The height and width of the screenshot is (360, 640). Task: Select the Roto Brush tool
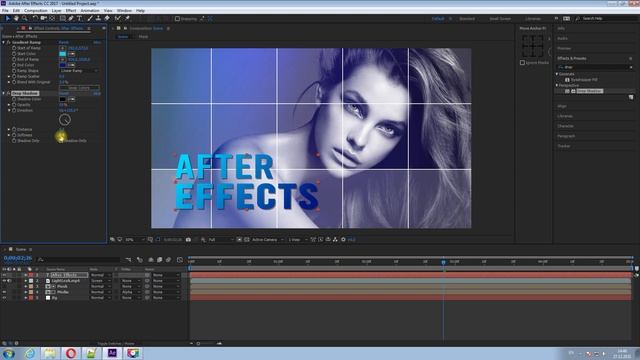pyautogui.click(x=118, y=18)
